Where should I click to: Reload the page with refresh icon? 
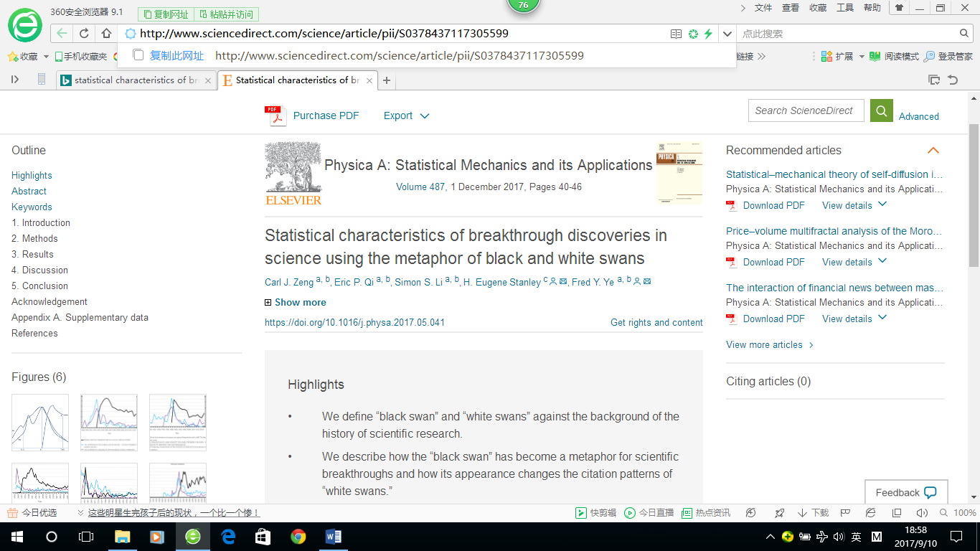coord(84,34)
